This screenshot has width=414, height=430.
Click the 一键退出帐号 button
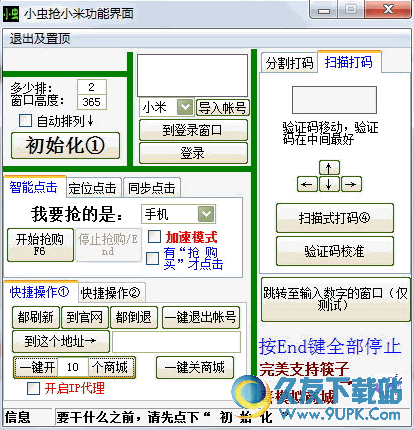(x=201, y=317)
